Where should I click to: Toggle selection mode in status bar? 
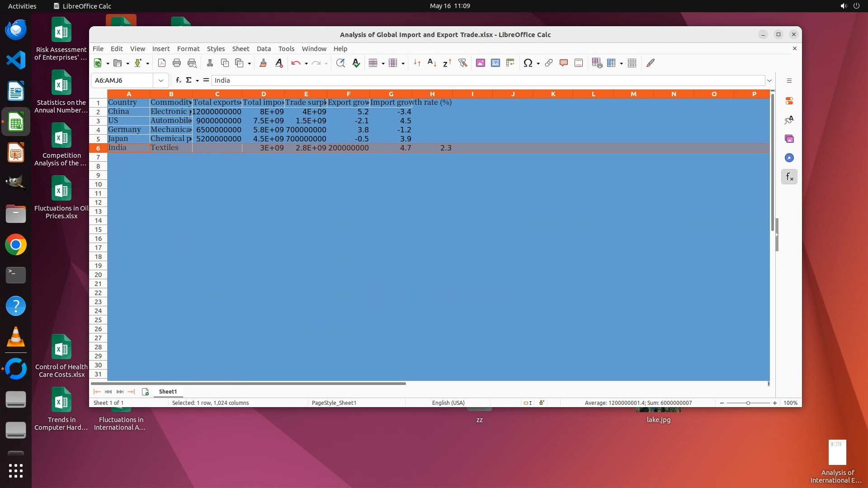(x=528, y=403)
